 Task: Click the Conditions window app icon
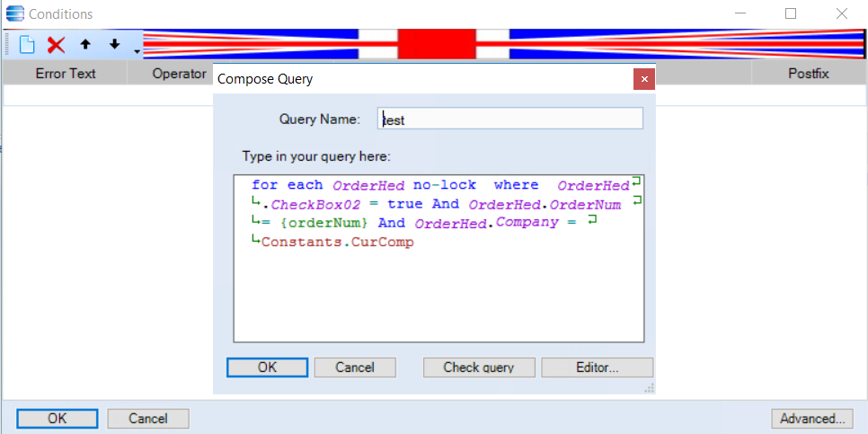coord(14,13)
